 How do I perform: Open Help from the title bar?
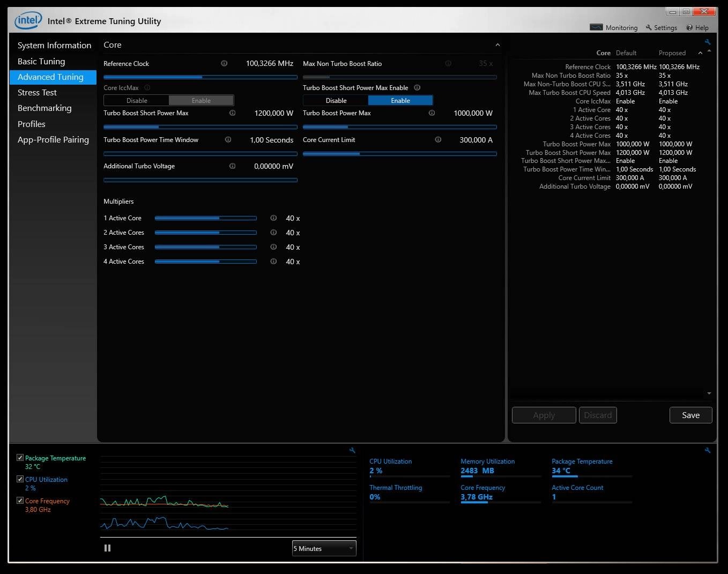(x=697, y=27)
